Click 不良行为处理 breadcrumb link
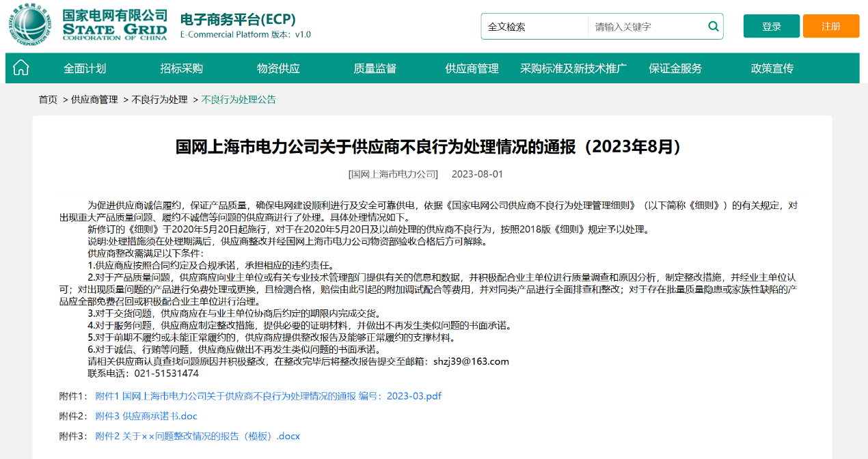868x459 pixels. click(x=164, y=100)
